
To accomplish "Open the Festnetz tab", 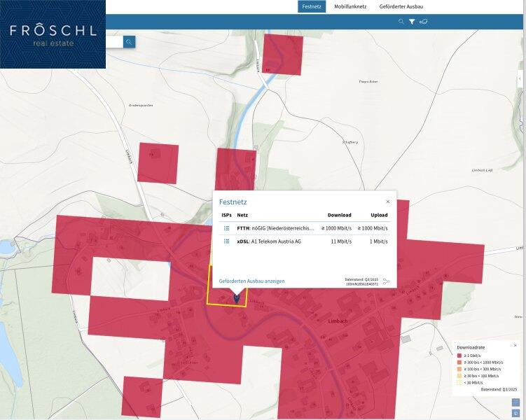I will coord(312,6).
